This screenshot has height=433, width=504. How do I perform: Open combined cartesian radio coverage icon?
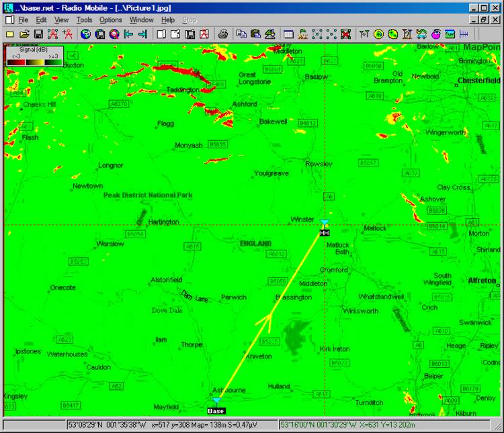click(x=393, y=34)
